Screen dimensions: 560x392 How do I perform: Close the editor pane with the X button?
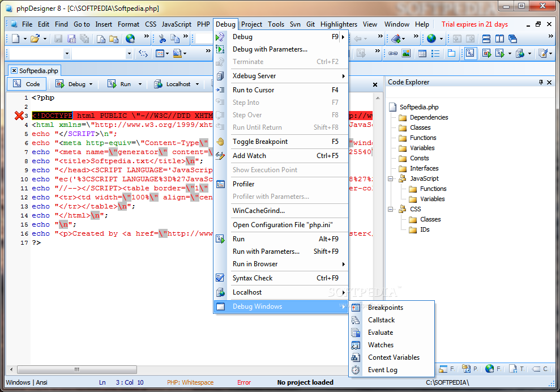[375, 85]
